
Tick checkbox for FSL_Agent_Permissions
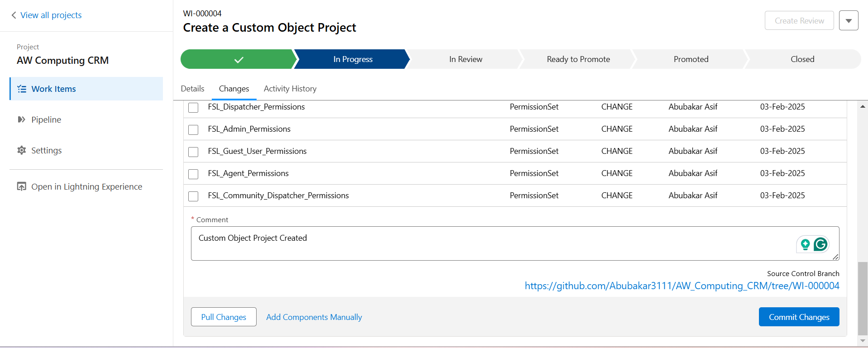coord(193,174)
